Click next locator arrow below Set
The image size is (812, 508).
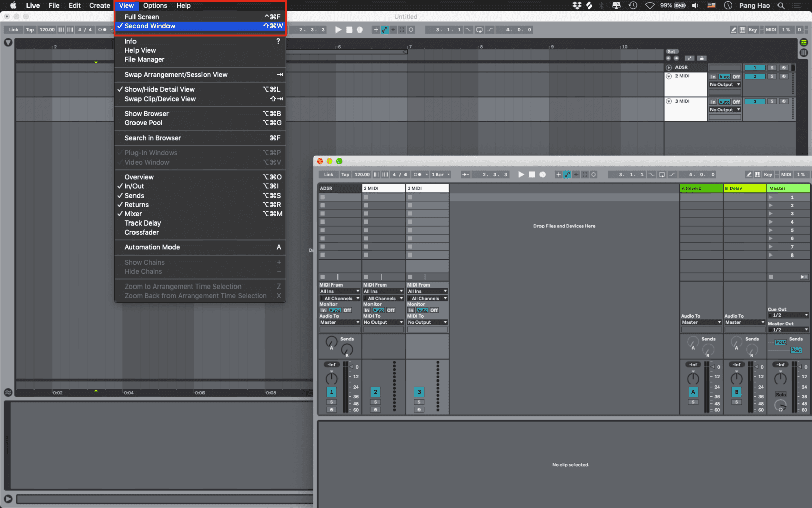click(x=677, y=58)
